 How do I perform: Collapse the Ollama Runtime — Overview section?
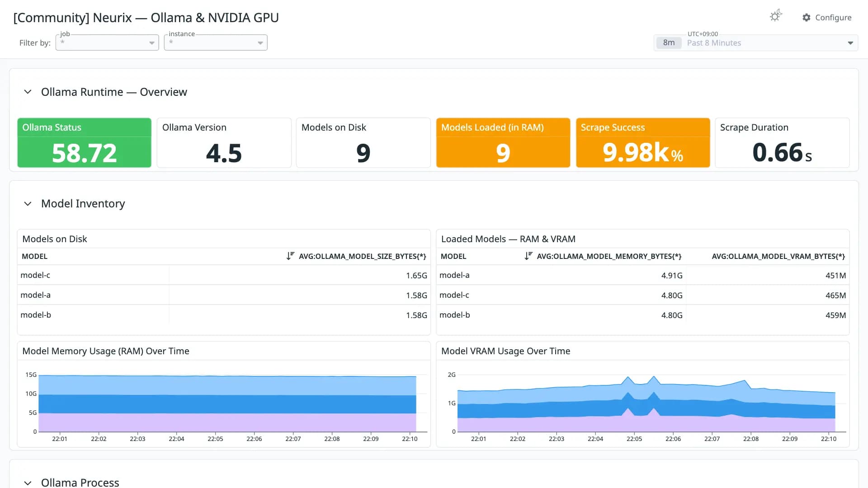point(28,92)
